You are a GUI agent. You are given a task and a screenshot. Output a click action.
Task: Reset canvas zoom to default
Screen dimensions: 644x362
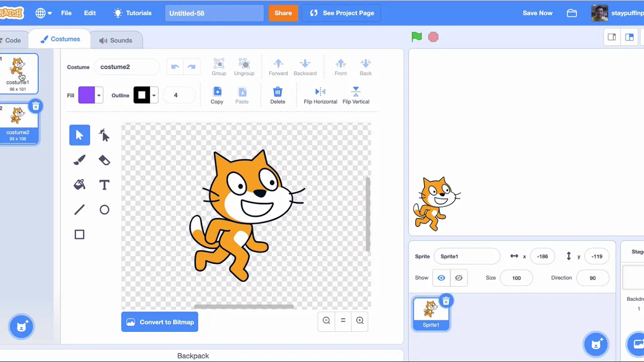coord(343,321)
